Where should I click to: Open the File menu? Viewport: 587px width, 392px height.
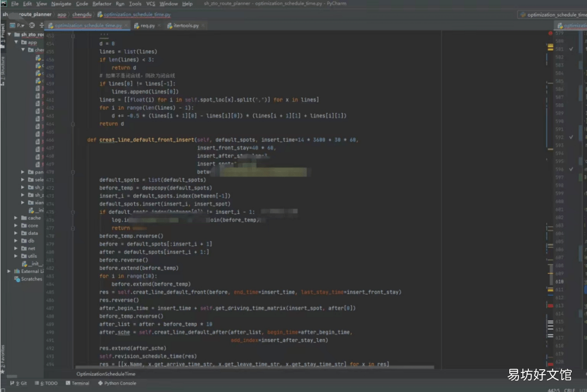tap(15, 4)
